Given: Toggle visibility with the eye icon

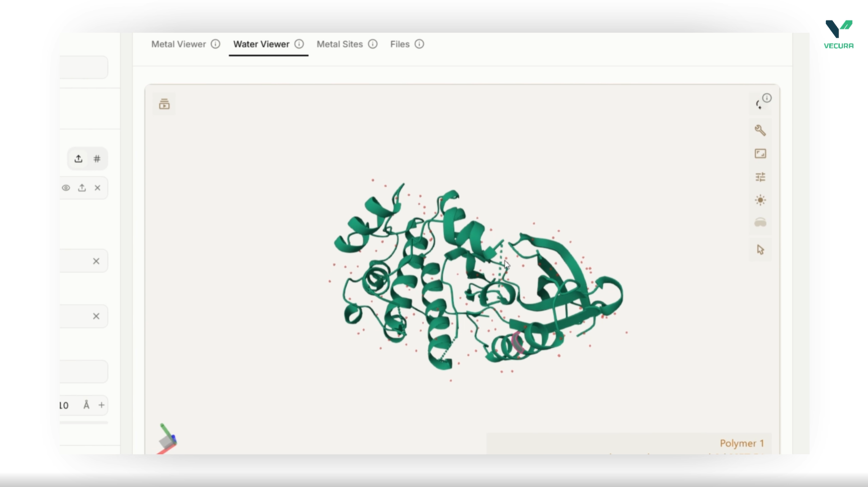Looking at the screenshot, I should point(66,188).
